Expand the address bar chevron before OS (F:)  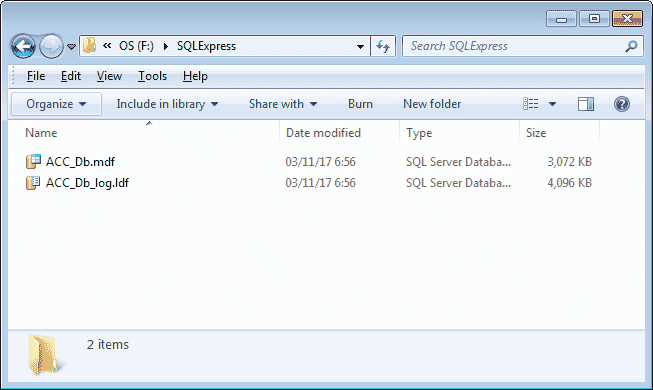(107, 46)
